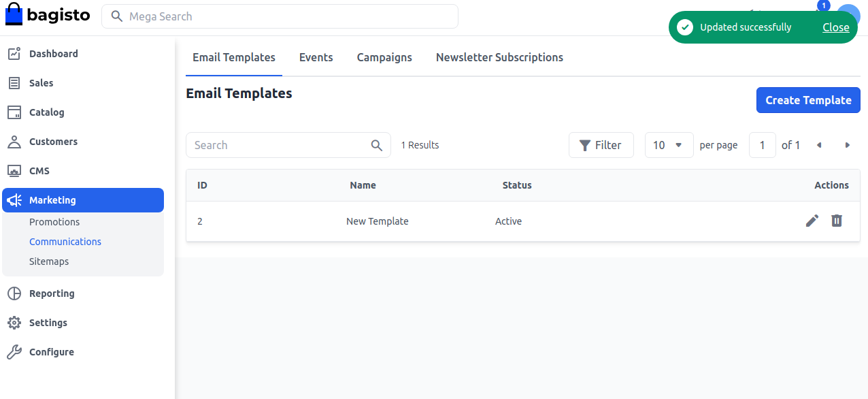
Task: Click the pencil edit icon for New Template
Action: (x=812, y=221)
